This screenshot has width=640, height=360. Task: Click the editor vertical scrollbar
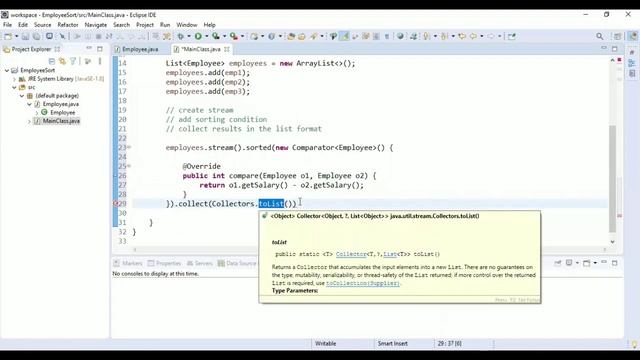tap(612, 179)
